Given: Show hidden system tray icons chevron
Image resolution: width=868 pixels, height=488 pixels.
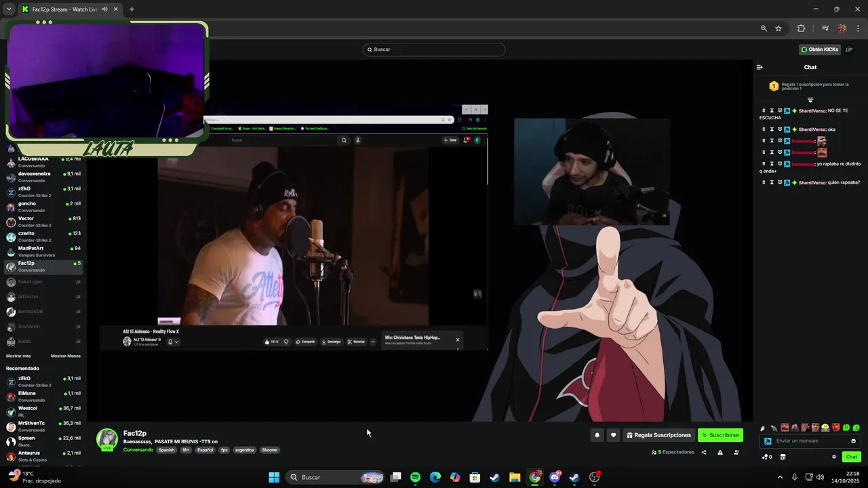Looking at the screenshot, I should pos(780,477).
